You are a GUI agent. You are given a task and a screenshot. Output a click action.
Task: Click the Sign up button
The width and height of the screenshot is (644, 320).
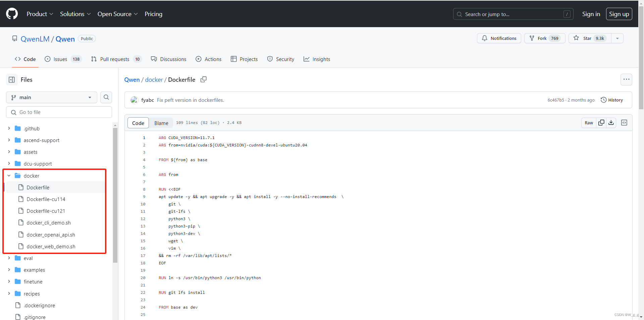[x=619, y=14]
